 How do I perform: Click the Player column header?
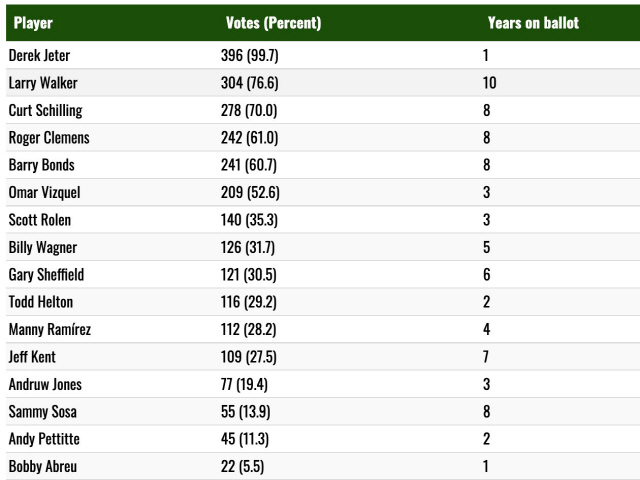tap(33, 23)
